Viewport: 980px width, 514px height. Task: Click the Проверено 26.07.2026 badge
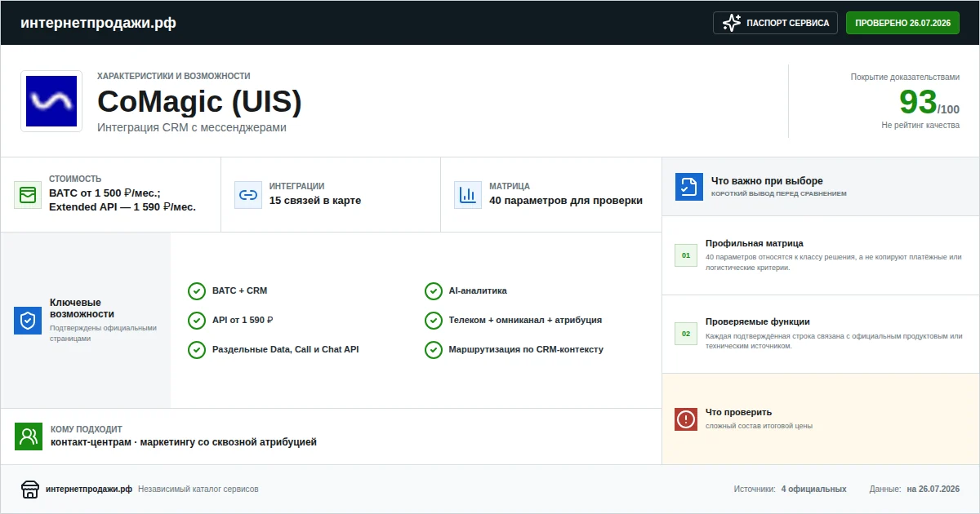click(902, 23)
